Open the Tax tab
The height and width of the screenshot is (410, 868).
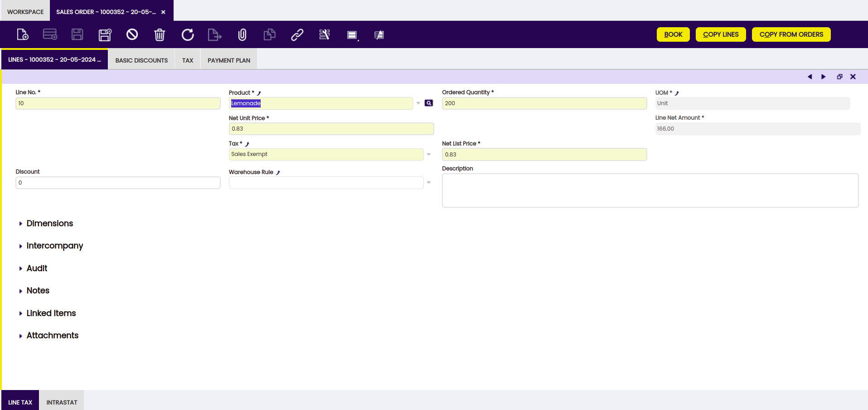[188, 60]
